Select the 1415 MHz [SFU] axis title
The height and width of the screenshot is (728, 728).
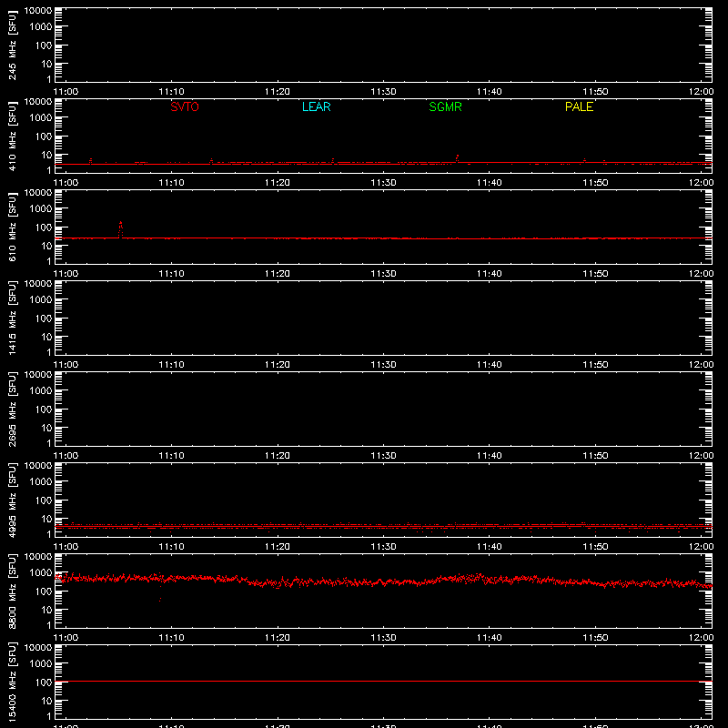click(x=12, y=318)
